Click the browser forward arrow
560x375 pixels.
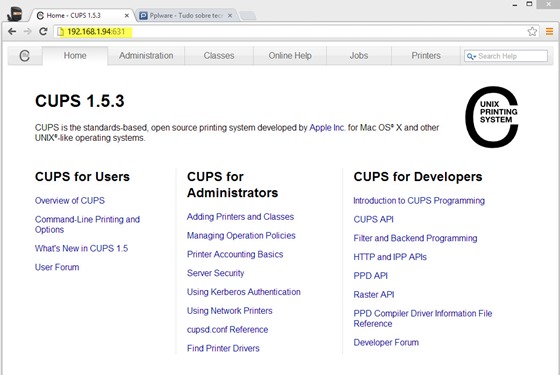[28, 31]
